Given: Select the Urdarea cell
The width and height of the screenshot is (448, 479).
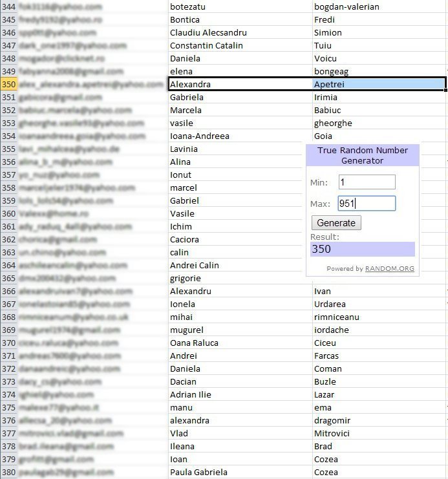Looking at the screenshot, I should click(x=379, y=304).
